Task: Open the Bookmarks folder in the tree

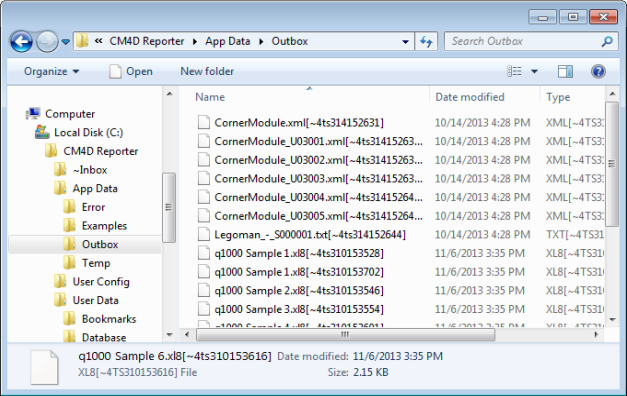Action: tap(109, 319)
